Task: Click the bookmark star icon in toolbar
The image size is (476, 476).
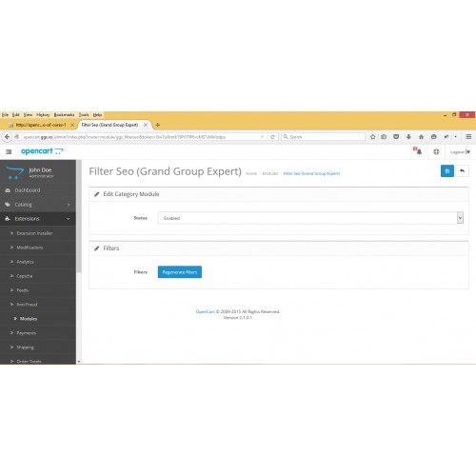Action: click(373, 137)
